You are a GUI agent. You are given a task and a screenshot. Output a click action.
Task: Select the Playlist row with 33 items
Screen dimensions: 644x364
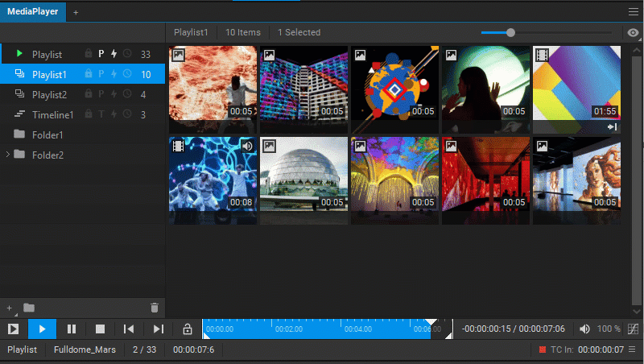pyautogui.click(x=83, y=54)
